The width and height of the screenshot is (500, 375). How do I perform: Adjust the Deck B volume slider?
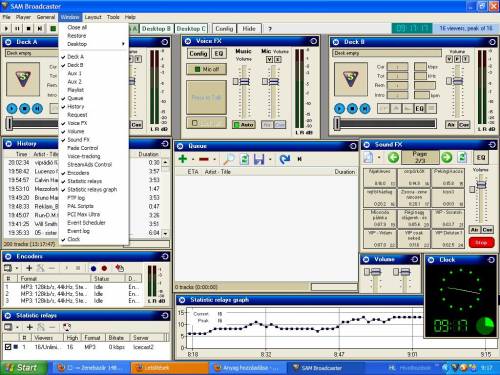tap(458, 81)
